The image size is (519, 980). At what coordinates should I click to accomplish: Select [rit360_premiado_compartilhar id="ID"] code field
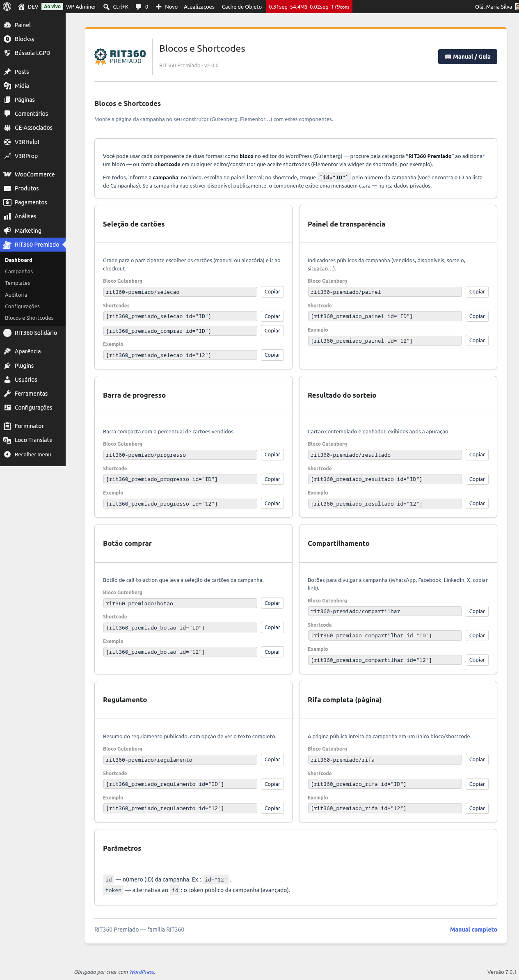coord(385,636)
